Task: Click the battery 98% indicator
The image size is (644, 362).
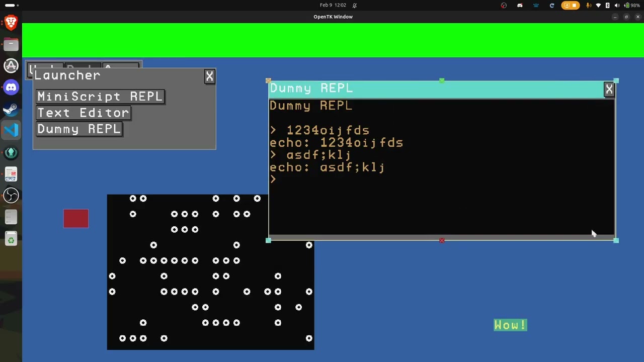Action: pyautogui.click(x=632, y=5)
